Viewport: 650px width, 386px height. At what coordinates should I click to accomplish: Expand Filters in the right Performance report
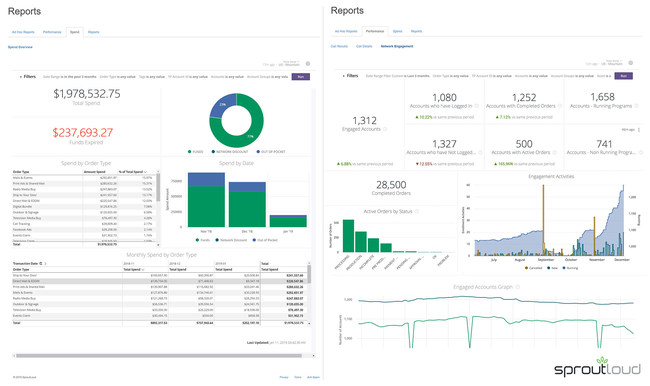(x=350, y=76)
